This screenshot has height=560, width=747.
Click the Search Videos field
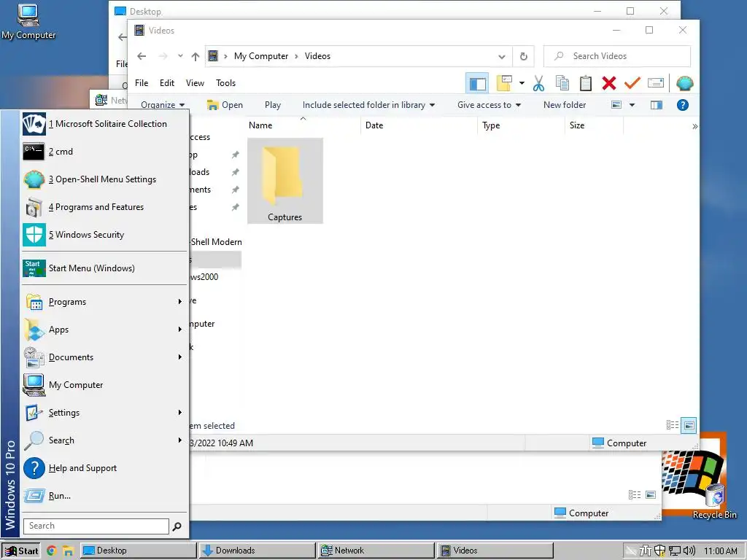617,56
